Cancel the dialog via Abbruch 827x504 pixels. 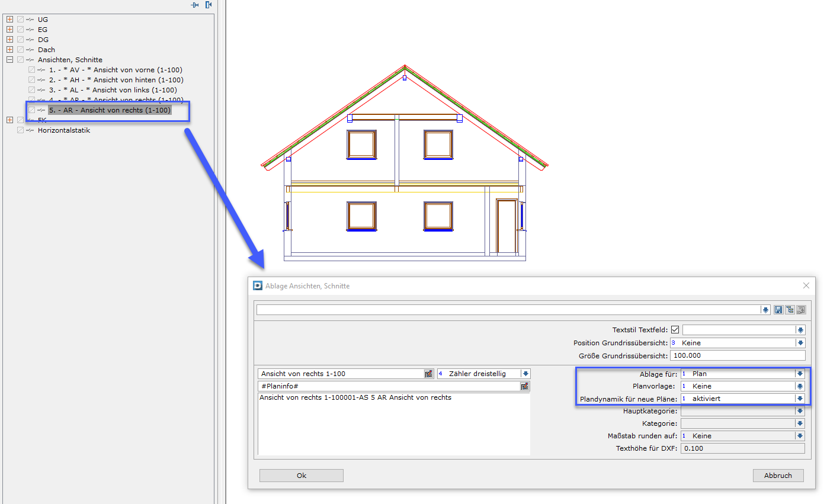pos(778,475)
